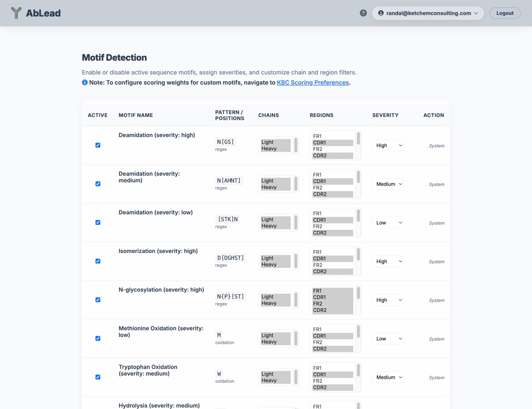
Task: Click Tryptophan Oxidation (severity: medium) motif name
Action: pyautogui.click(x=148, y=370)
